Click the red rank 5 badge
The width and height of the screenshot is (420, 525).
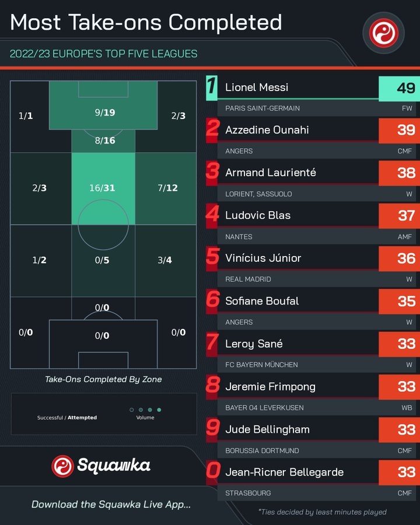tap(212, 258)
